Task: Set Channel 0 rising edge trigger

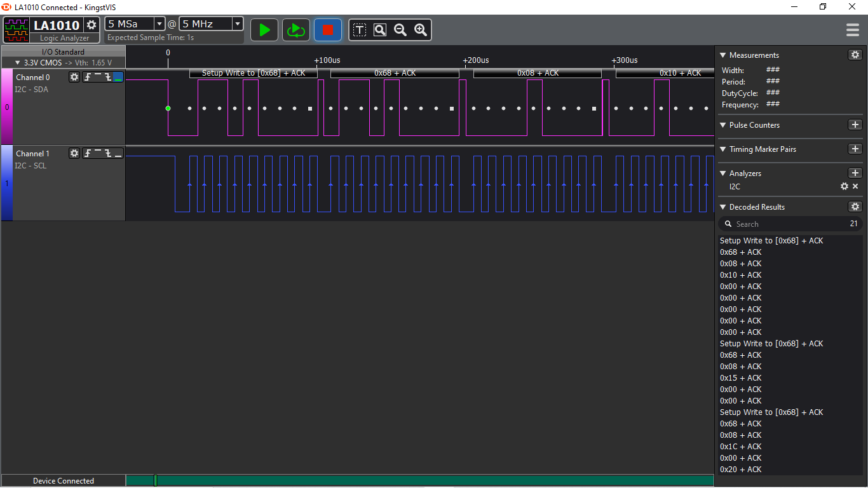Action: [x=88, y=77]
